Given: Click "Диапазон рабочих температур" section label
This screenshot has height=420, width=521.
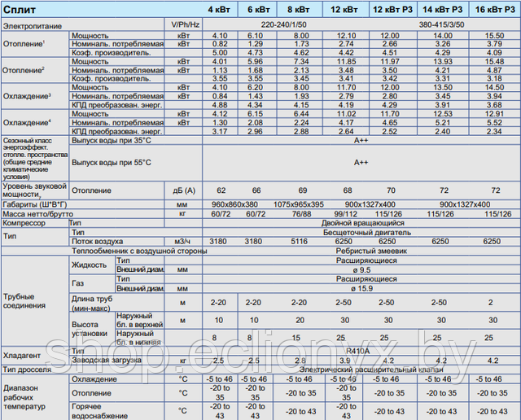Looking at the screenshot, I should coord(24,397).
